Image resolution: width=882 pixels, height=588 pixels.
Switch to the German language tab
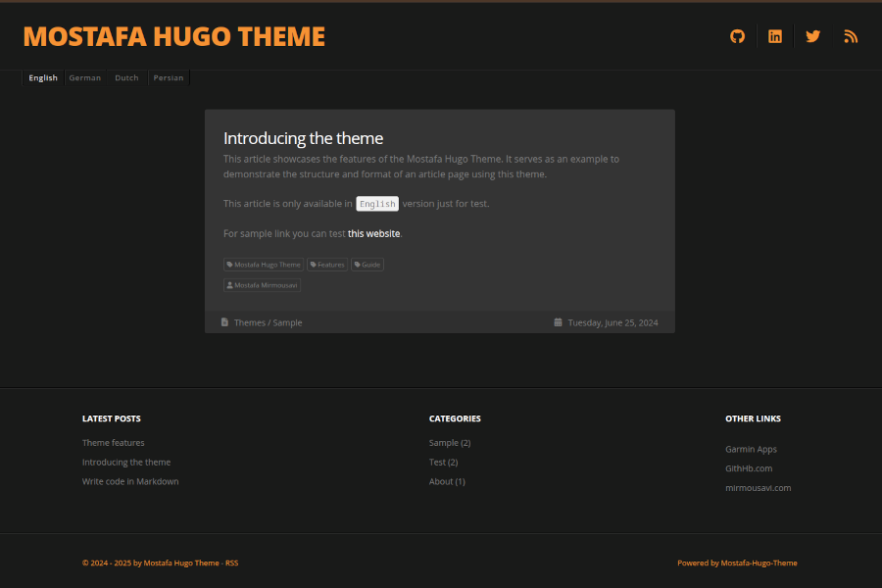point(84,77)
